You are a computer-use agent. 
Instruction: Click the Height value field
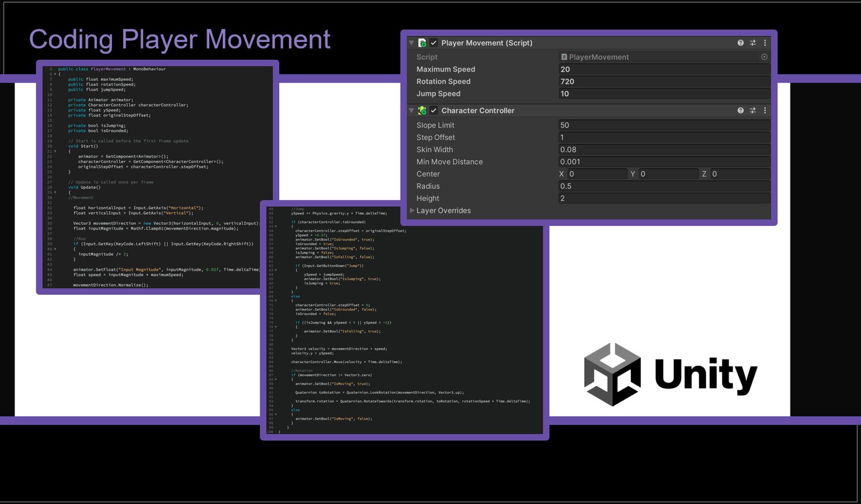(664, 198)
